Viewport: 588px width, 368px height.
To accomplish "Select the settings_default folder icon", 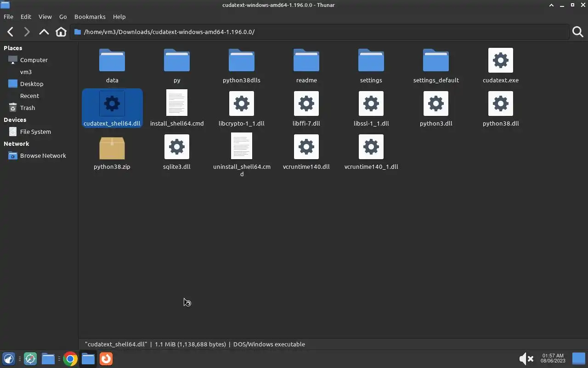I will [x=436, y=60].
